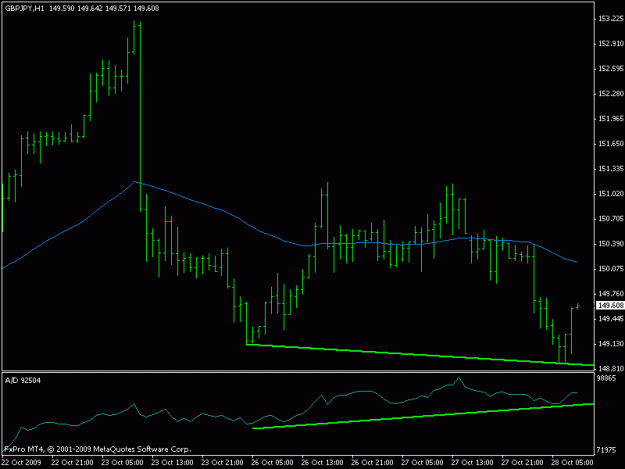Click the 152.280 price scale value
The width and height of the screenshot is (625, 469).
(610, 94)
